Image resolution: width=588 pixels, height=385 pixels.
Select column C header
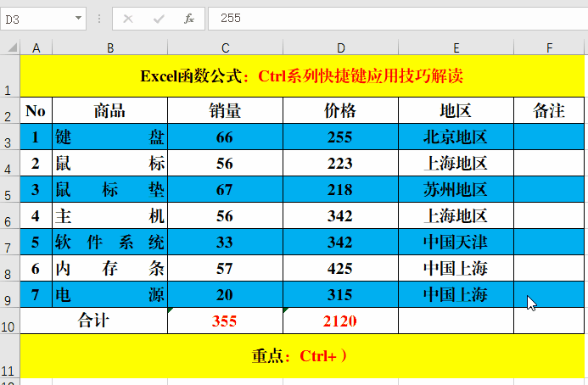tap(225, 48)
